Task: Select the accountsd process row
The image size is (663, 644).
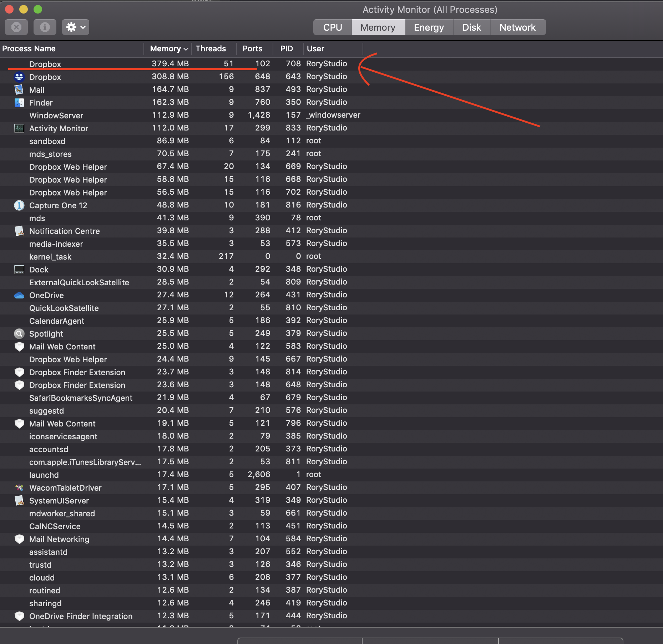Action: [331, 449]
